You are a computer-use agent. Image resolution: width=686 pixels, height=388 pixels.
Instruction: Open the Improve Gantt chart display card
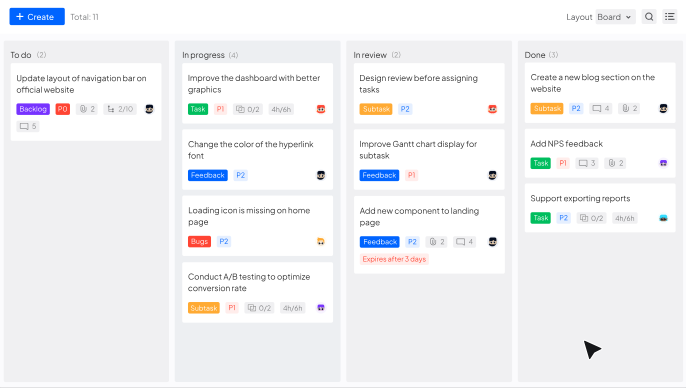pos(429,159)
